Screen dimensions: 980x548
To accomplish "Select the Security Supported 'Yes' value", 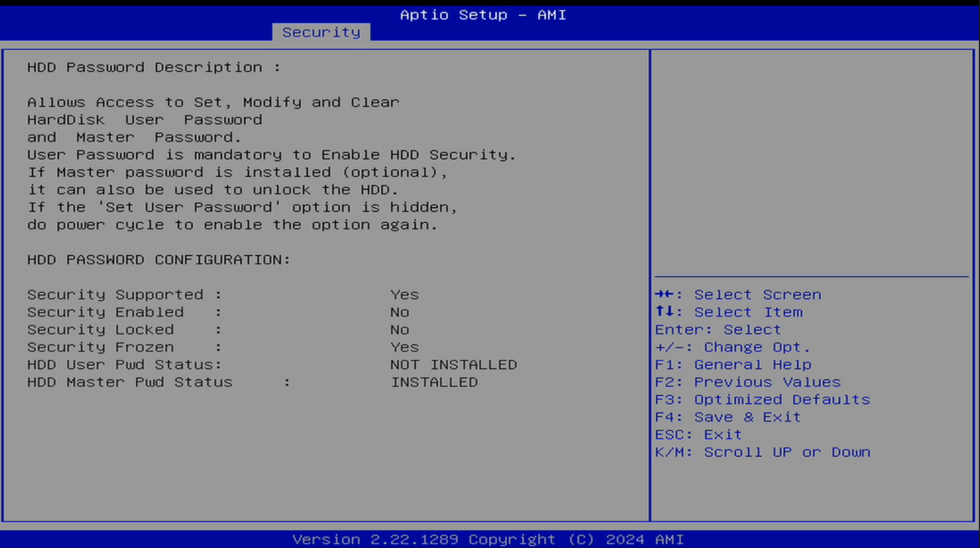I will coord(404,295).
